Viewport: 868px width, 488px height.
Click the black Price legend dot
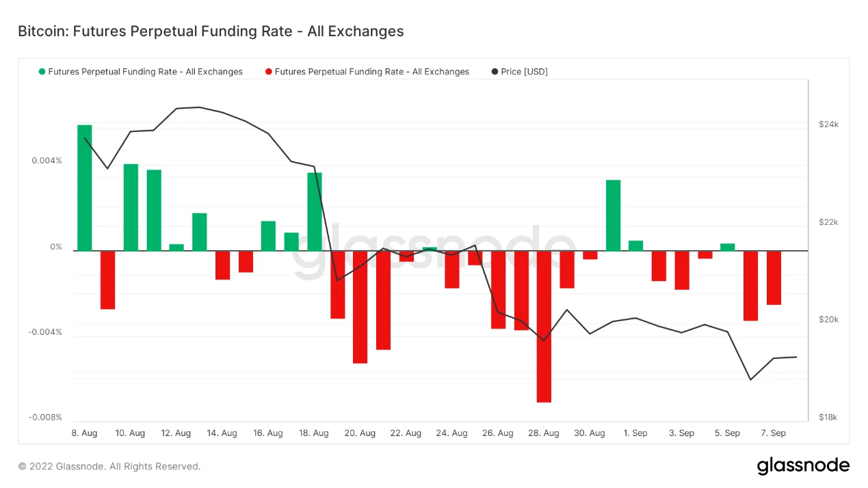click(x=495, y=72)
